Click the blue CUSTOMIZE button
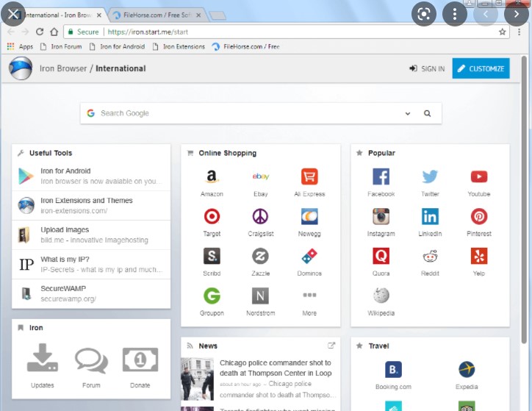This screenshot has height=411, width=532. click(481, 68)
